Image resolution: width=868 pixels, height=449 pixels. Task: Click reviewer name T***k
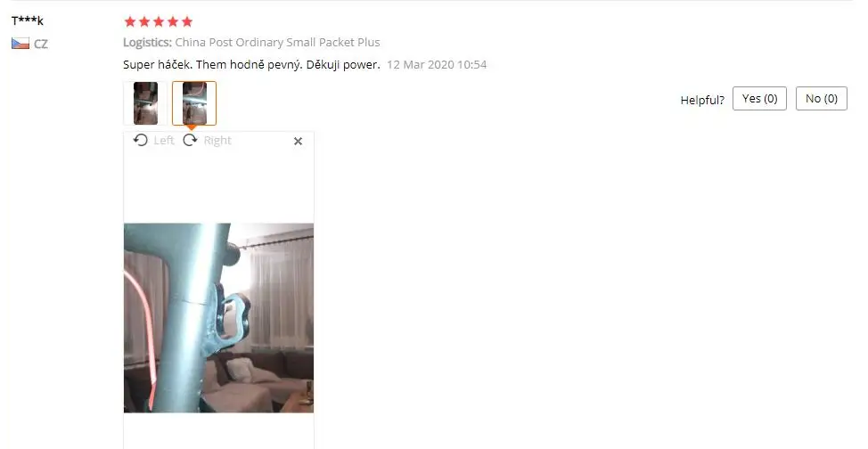27,21
